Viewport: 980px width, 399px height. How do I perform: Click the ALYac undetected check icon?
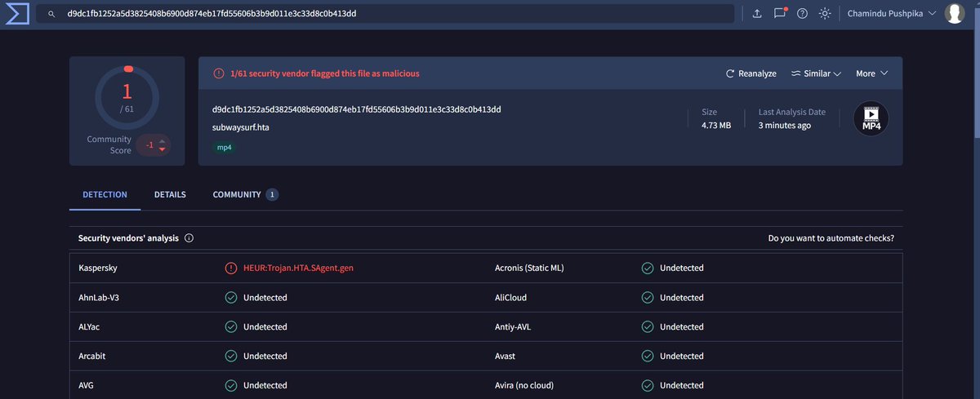point(231,327)
